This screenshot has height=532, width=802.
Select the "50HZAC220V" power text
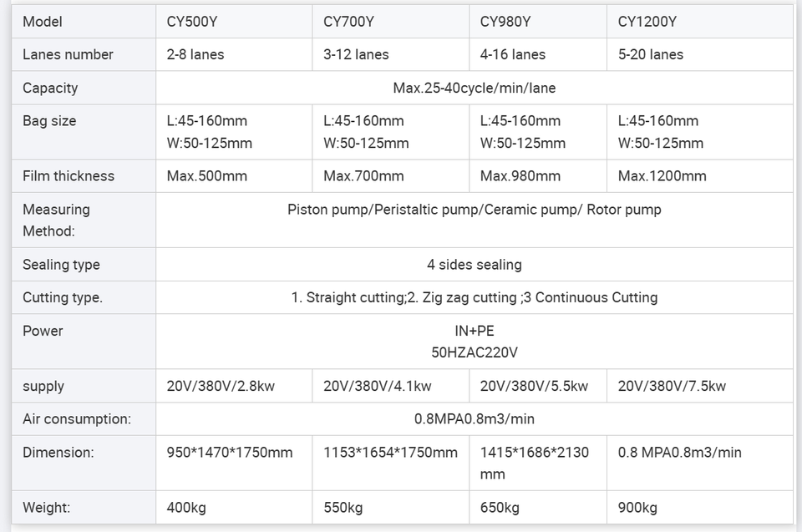(474, 352)
